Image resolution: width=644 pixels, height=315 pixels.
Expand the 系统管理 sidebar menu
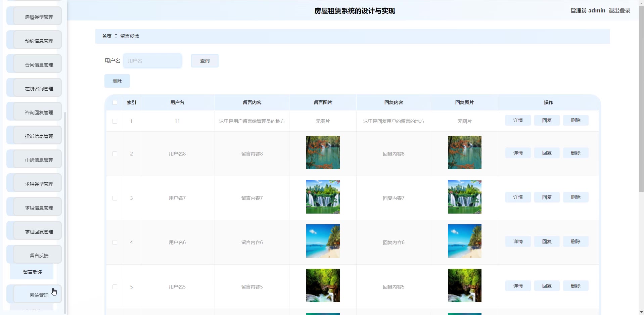pos(39,295)
